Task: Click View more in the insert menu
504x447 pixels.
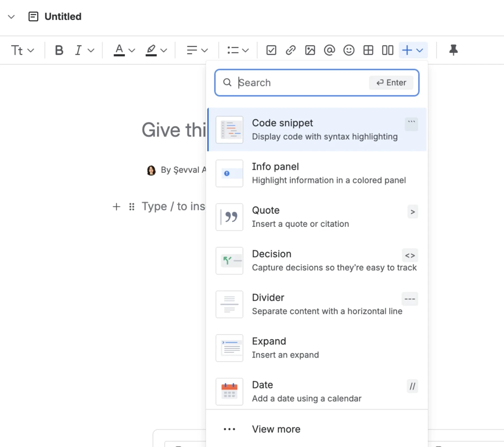Action: (x=317, y=429)
